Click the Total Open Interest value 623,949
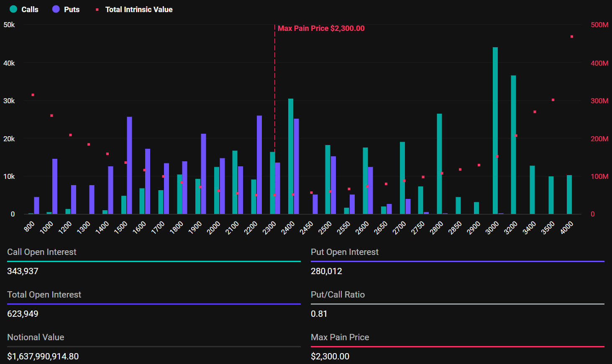 click(23, 314)
